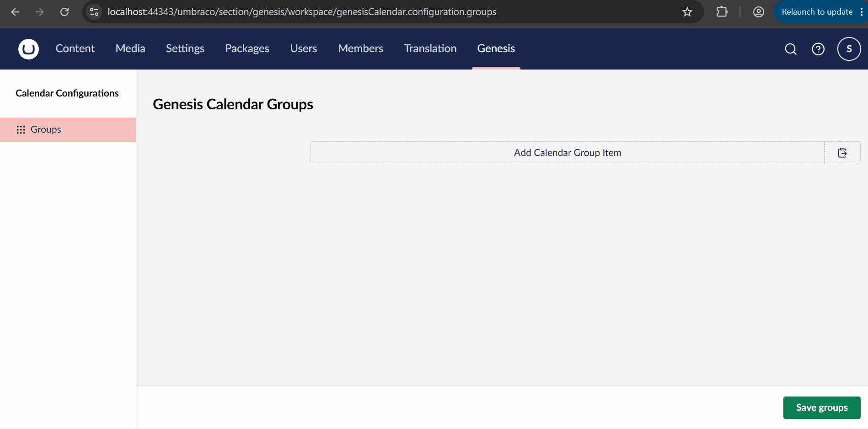Image resolution: width=868 pixels, height=429 pixels.
Task: Open the help question mark icon
Action: [x=818, y=49]
